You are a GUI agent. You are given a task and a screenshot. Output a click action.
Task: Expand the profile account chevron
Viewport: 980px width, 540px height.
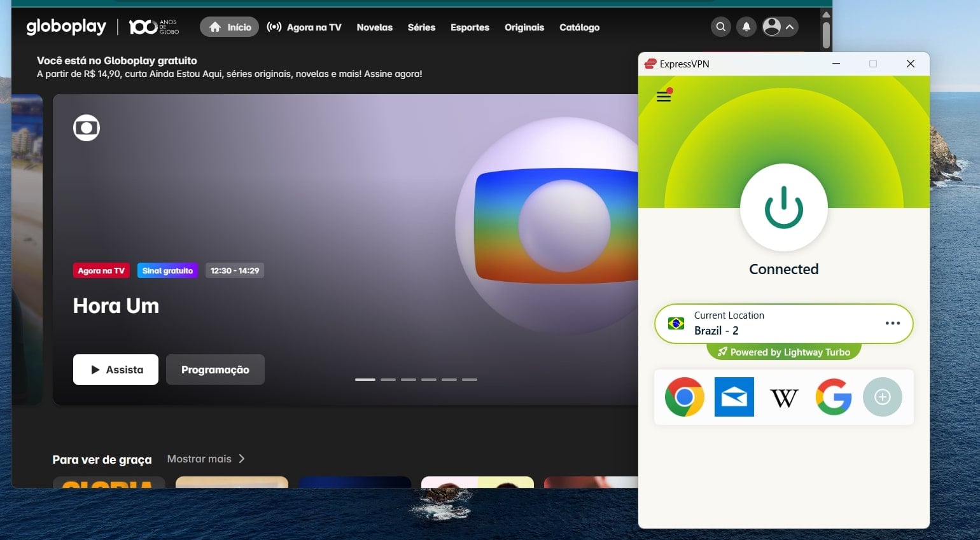(x=789, y=27)
